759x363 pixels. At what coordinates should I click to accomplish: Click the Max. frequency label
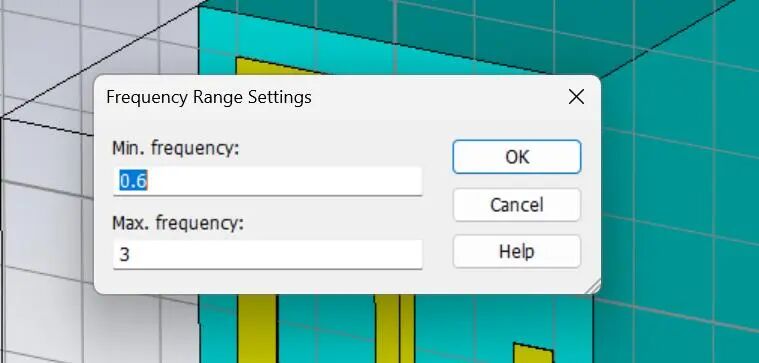click(x=178, y=223)
